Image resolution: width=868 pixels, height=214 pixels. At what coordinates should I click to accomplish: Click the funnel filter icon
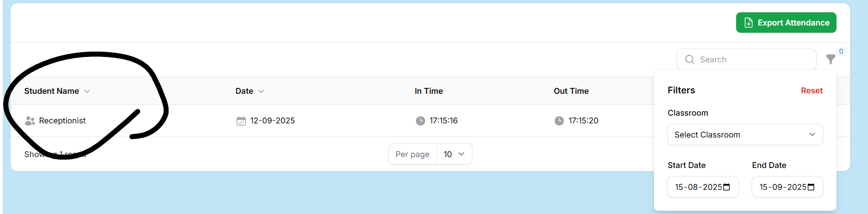pyautogui.click(x=831, y=59)
